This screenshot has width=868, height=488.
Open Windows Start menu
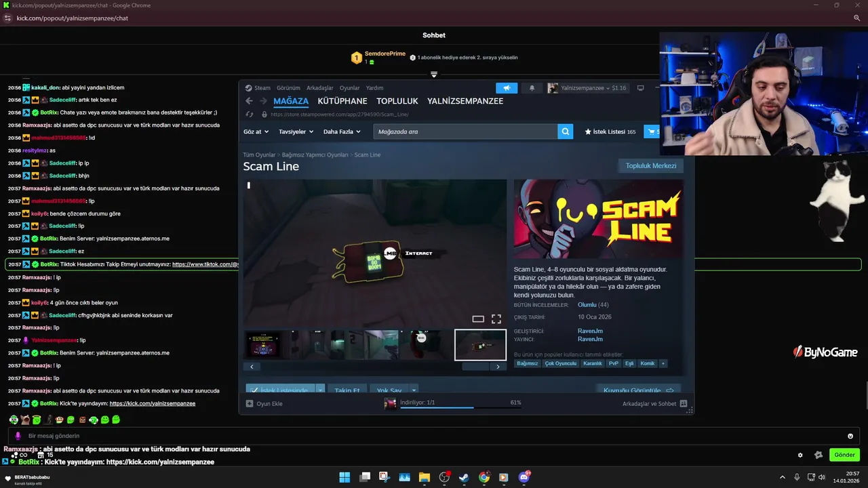pyautogui.click(x=344, y=477)
